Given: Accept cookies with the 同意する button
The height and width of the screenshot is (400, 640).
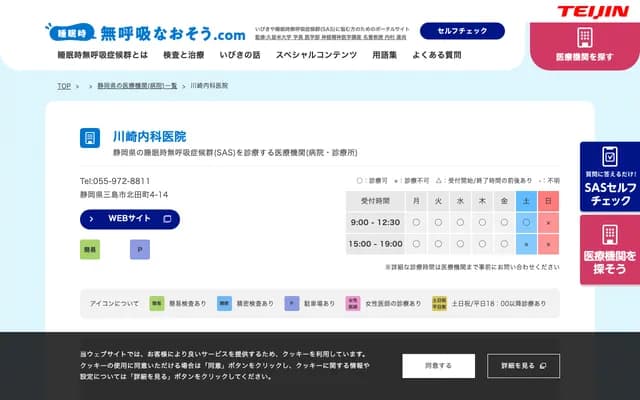Looking at the screenshot, I should (x=438, y=366).
